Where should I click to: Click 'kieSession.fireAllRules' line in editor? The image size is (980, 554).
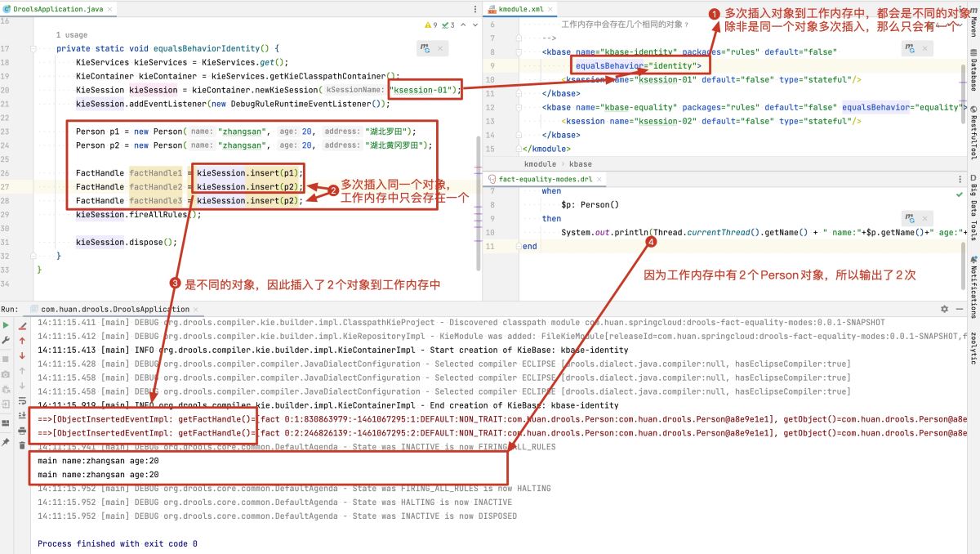tap(136, 215)
